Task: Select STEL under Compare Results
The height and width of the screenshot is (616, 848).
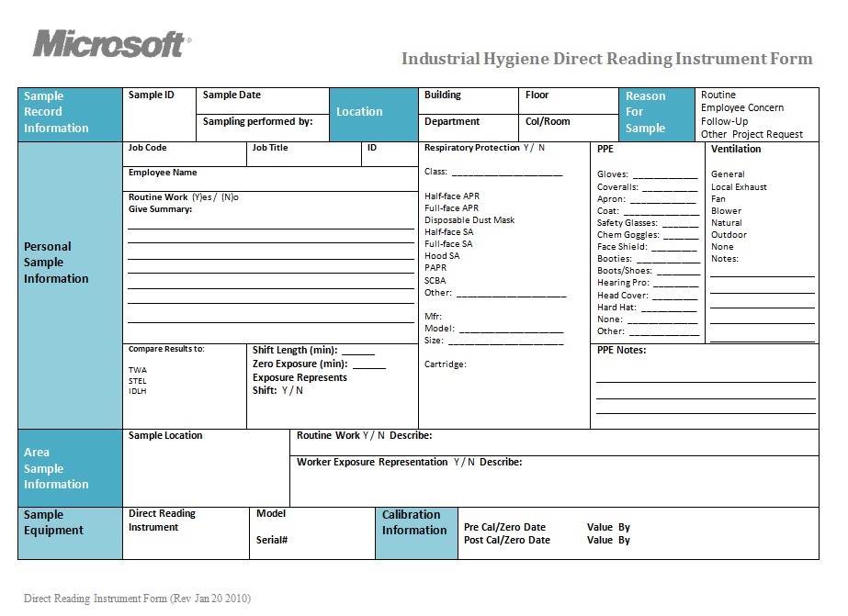Action: point(137,380)
